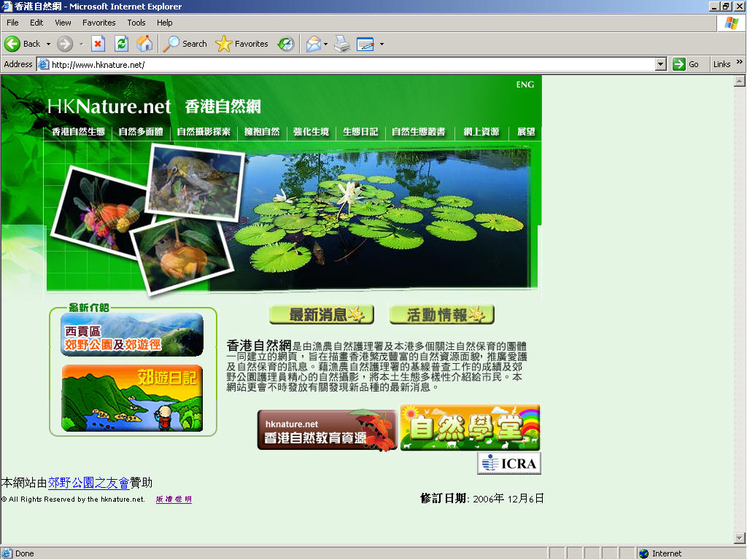This screenshot has height=560, width=747.
Task: Expand the Links toolbar chevron
Action: 740,63
